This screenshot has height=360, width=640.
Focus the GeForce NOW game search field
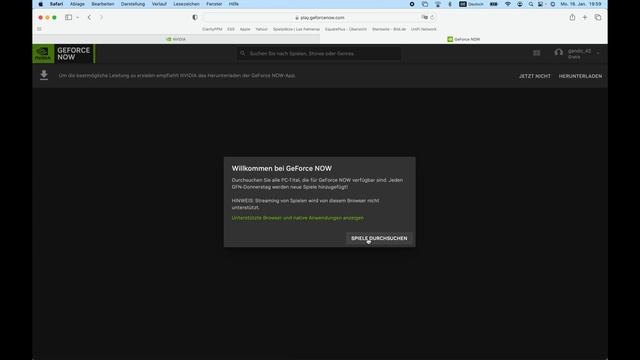(319, 53)
